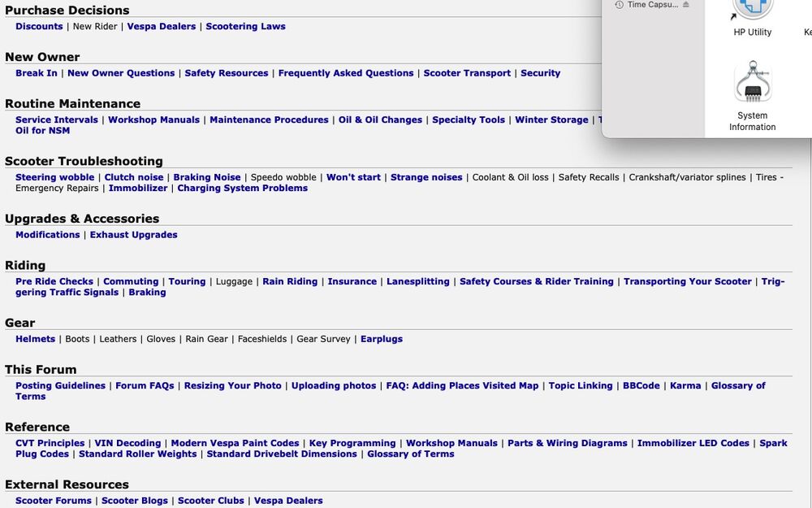
Task: Open Modern Vespa Paint Codes link
Action: (x=233, y=443)
